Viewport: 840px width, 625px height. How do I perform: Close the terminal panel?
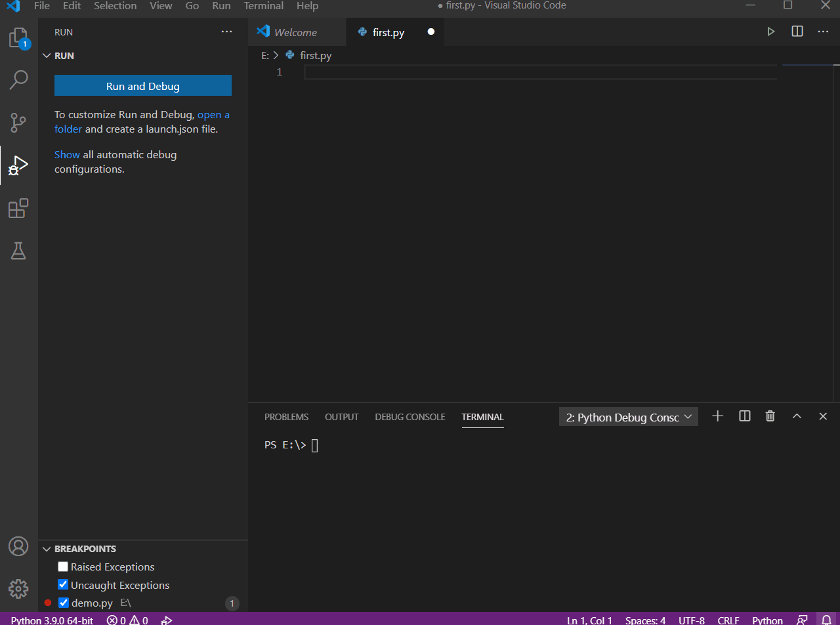tap(823, 416)
